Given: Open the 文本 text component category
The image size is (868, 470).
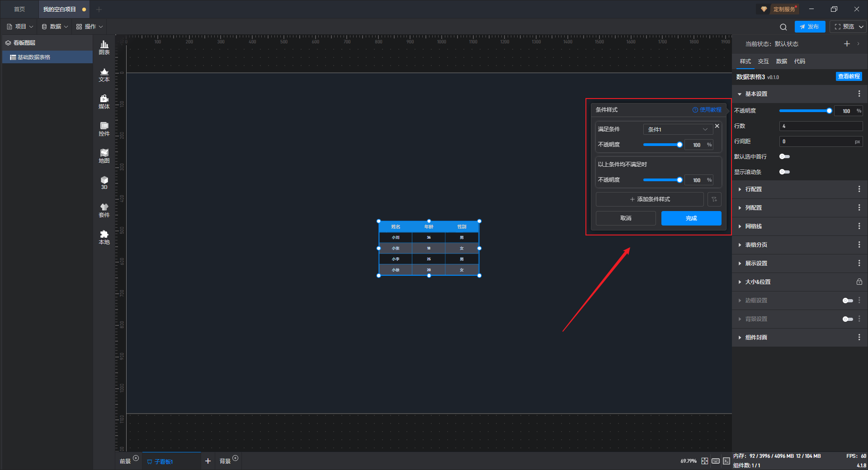Looking at the screenshot, I should [104, 75].
